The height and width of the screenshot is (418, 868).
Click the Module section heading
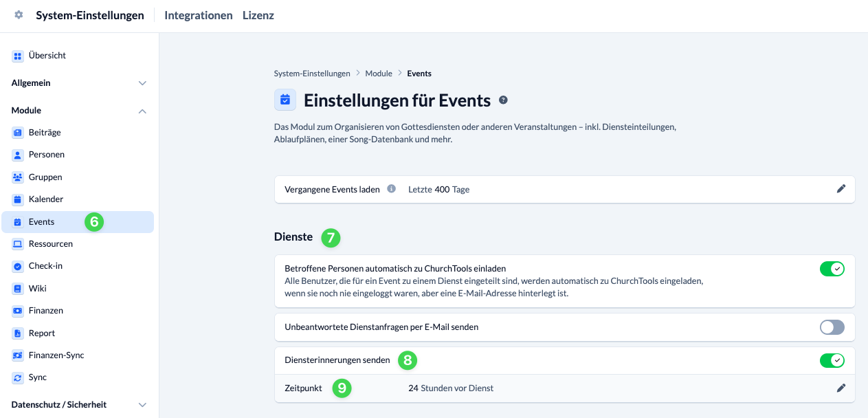(26, 111)
